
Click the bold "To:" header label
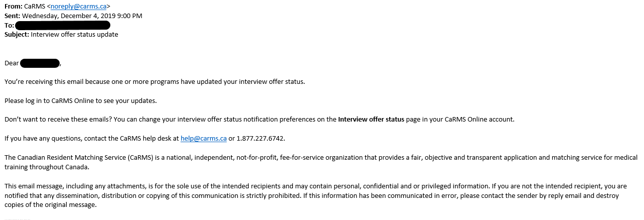pyautogui.click(x=9, y=25)
